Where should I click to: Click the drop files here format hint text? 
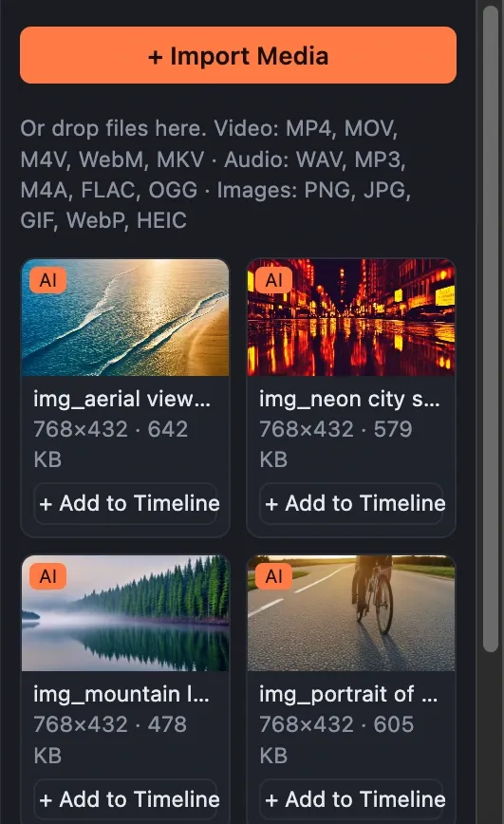pyautogui.click(x=215, y=174)
